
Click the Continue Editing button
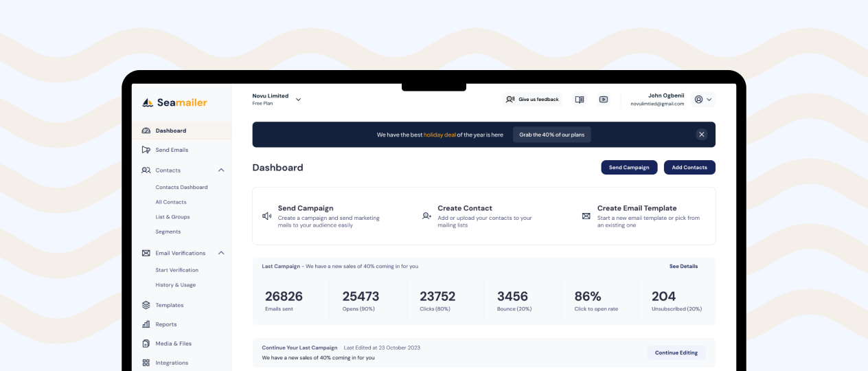click(676, 352)
